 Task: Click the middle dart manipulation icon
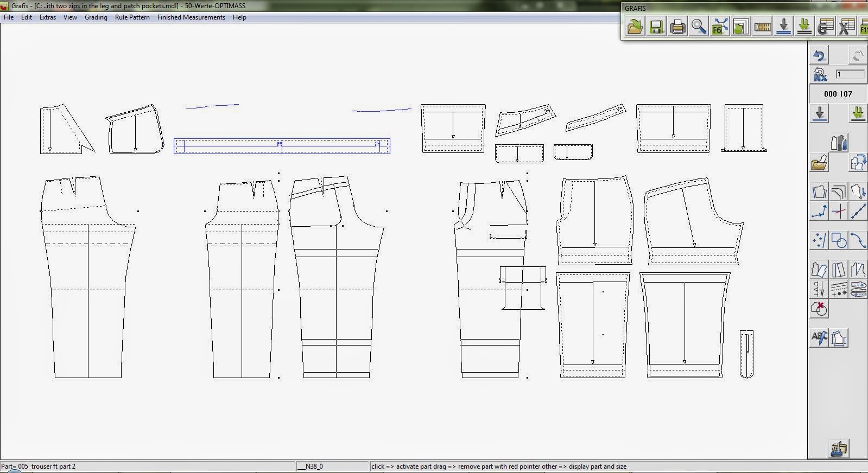pyautogui.click(x=839, y=270)
